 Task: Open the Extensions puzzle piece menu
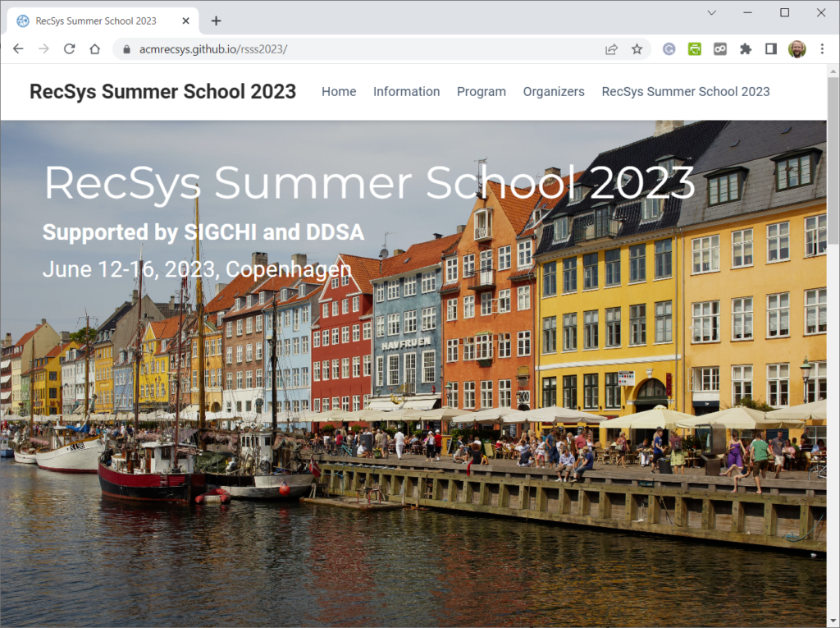pyautogui.click(x=745, y=49)
